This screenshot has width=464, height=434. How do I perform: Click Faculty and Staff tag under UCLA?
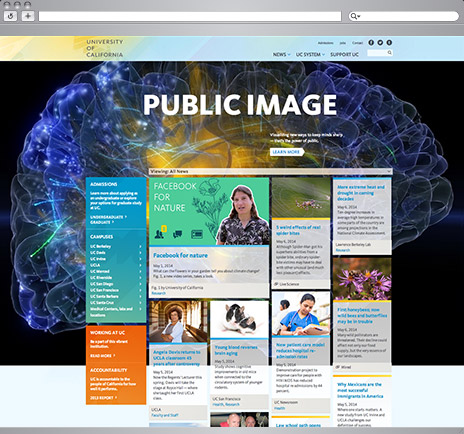pos(165,415)
